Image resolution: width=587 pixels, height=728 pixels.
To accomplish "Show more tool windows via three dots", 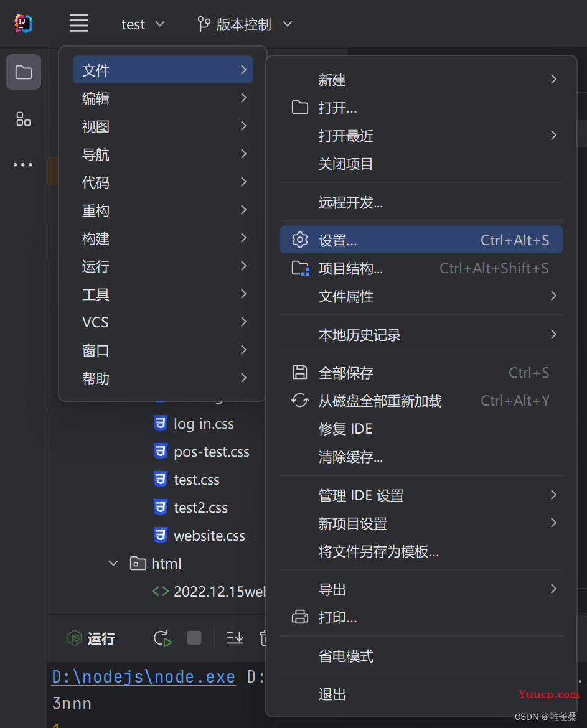I will pos(23,165).
